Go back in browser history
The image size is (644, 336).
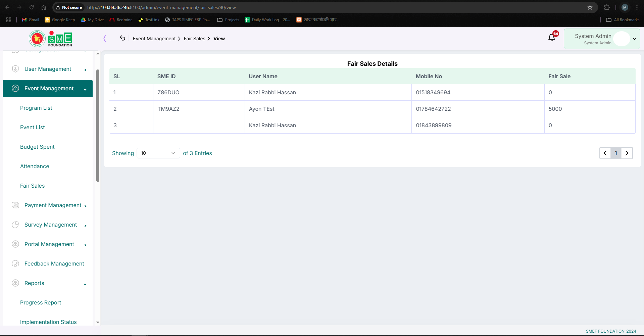(7, 7)
